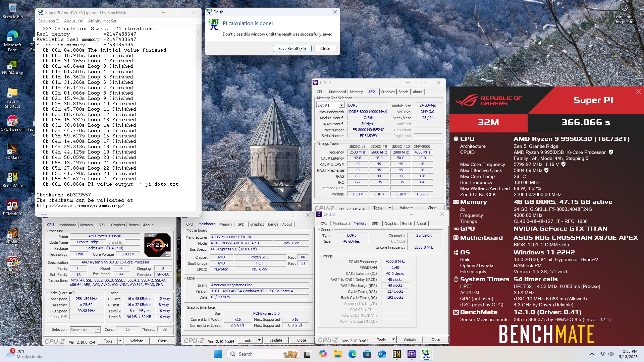644x362 pixels.
Task: Launch GPU Tweak III desktop icon
Action: click(x=12, y=123)
